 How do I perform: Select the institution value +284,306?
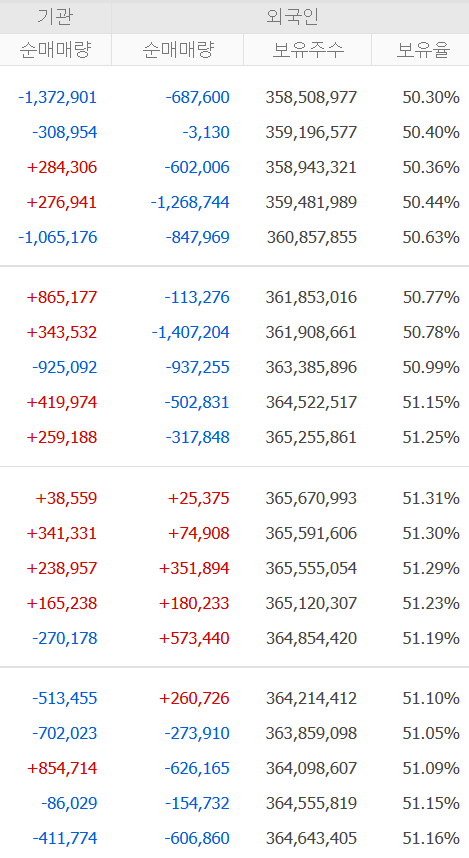(62, 167)
